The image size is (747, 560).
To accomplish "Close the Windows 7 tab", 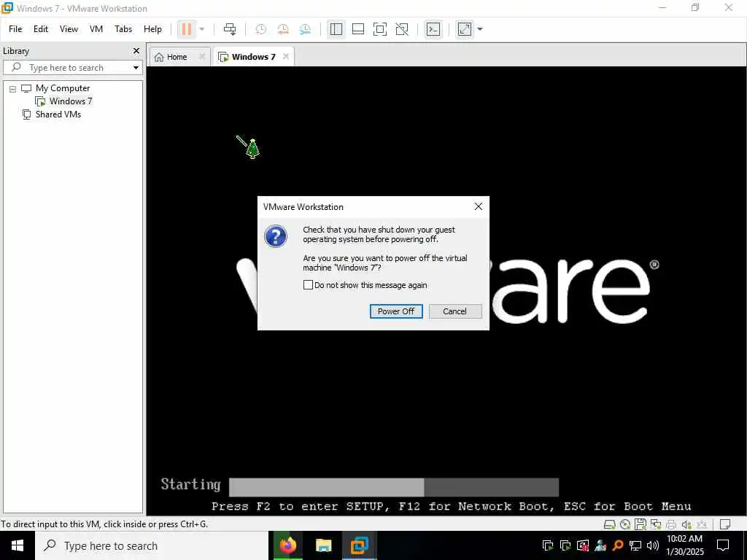I will pyautogui.click(x=286, y=56).
